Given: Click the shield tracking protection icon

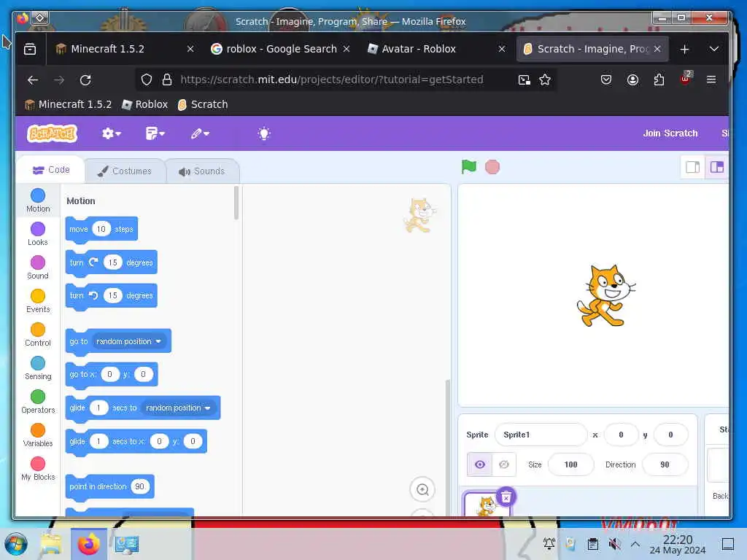Looking at the screenshot, I should point(147,79).
